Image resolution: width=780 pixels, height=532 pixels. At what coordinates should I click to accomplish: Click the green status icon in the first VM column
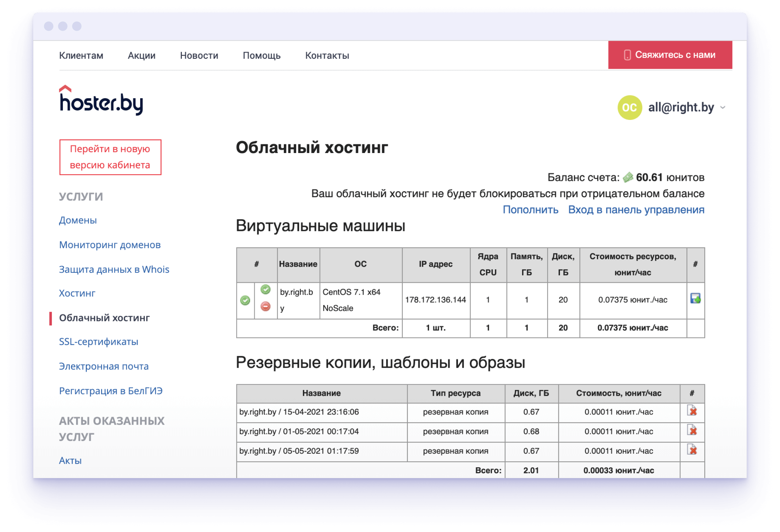(x=245, y=300)
